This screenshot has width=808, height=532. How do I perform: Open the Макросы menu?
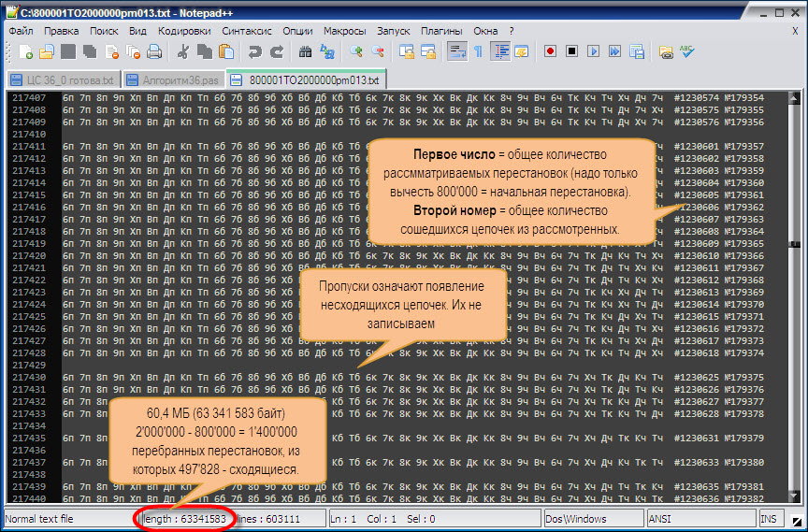tap(344, 31)
